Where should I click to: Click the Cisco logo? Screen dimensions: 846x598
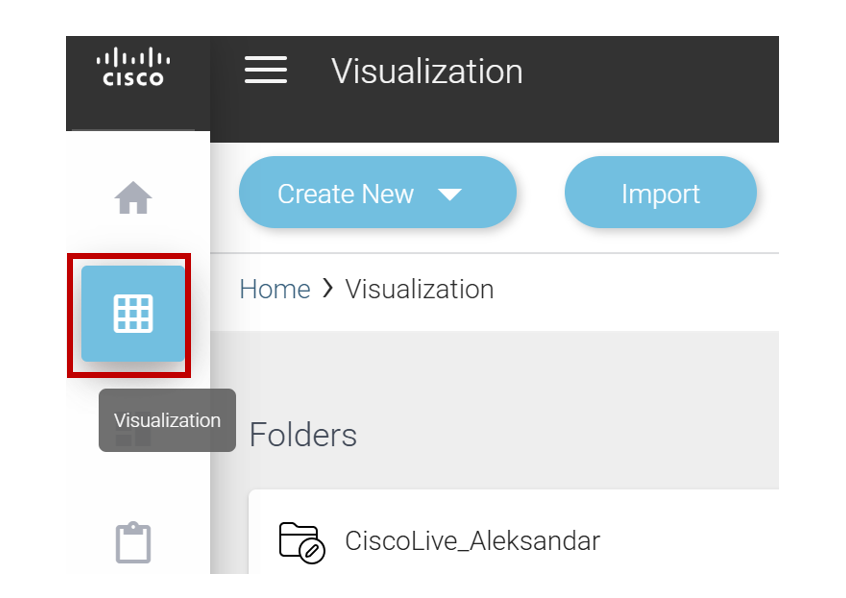point(133,67)
